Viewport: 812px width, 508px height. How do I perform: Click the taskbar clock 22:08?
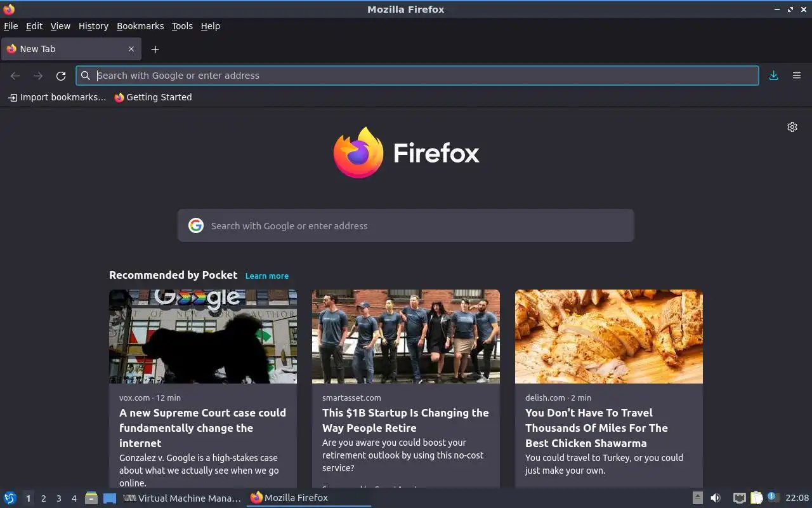pos(797,498)
